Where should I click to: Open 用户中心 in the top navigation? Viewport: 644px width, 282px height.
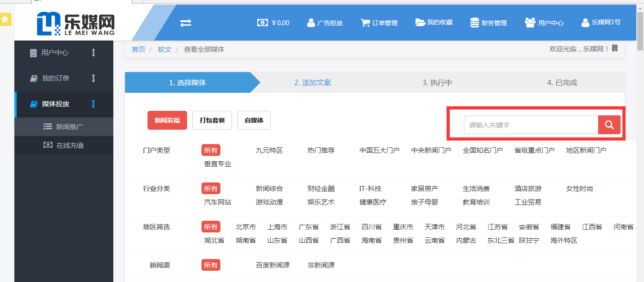[544, 23]
